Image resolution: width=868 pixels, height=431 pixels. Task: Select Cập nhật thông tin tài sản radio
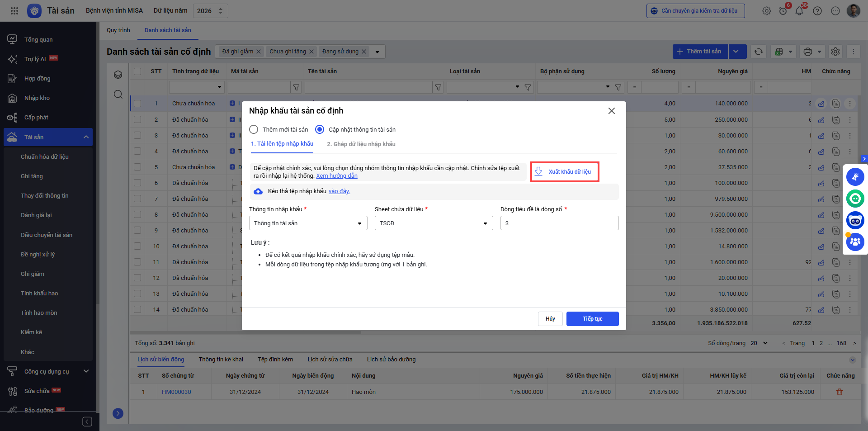(x=320, y=129)
